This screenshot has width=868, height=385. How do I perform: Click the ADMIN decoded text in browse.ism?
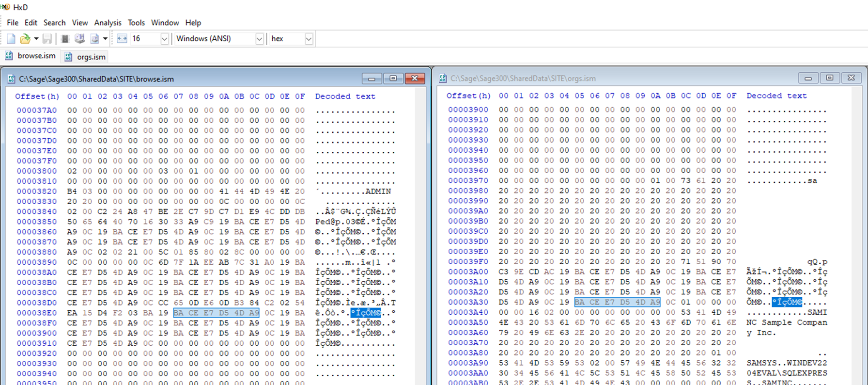click(x=378, y=192)
